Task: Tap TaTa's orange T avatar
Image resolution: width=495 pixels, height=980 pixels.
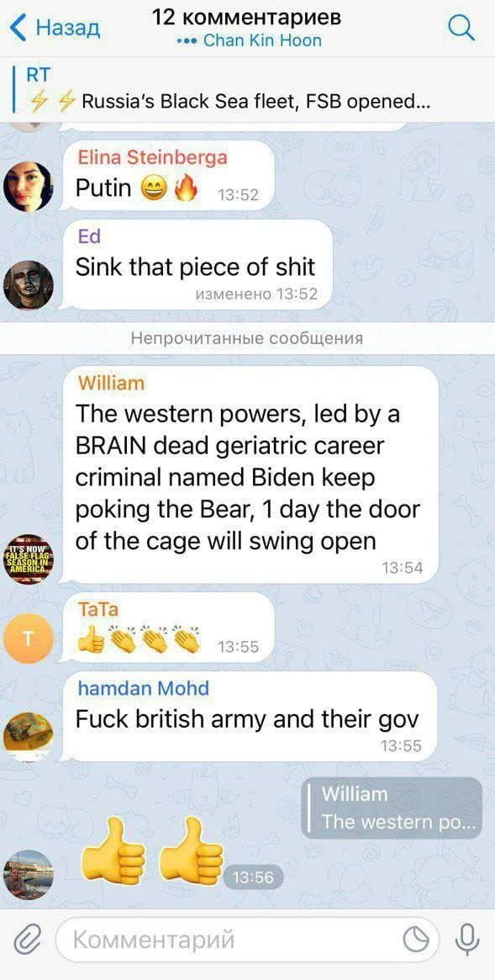Action: click(28, 638)
